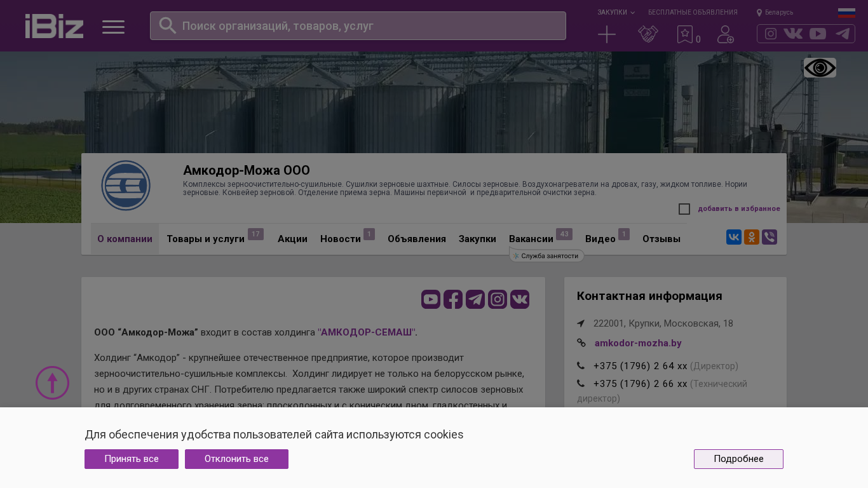Image resolution: width=868 pixels, height=488 pixels.
Task: Share the page via Viber
Action: 770,237
